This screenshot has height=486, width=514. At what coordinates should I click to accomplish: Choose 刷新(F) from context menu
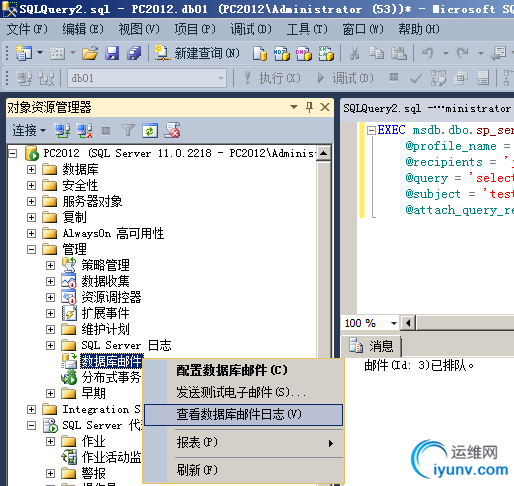click(243, 470)
